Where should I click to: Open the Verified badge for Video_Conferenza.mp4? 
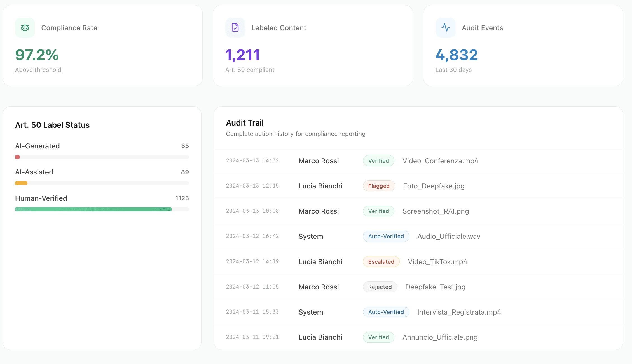378,160
